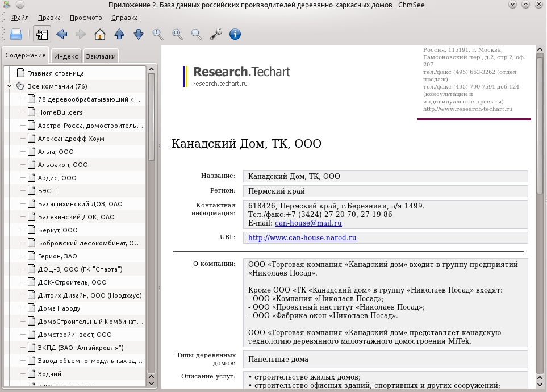Image resolution: width=547 pixels, height=392 pixels.
Task: Open the Файл menu
Action: point(20,18)
